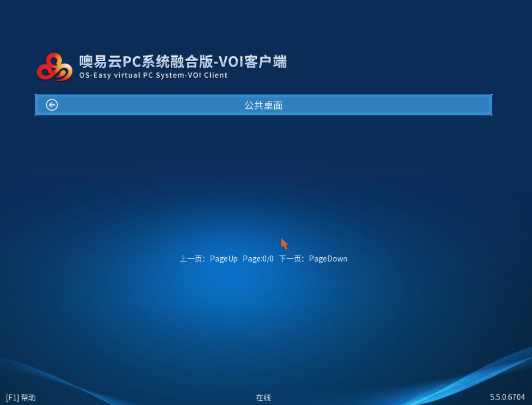Click the 在线 online status indicator
The image size is (532, 405).
pyautogui.click(x=264, y=397)
